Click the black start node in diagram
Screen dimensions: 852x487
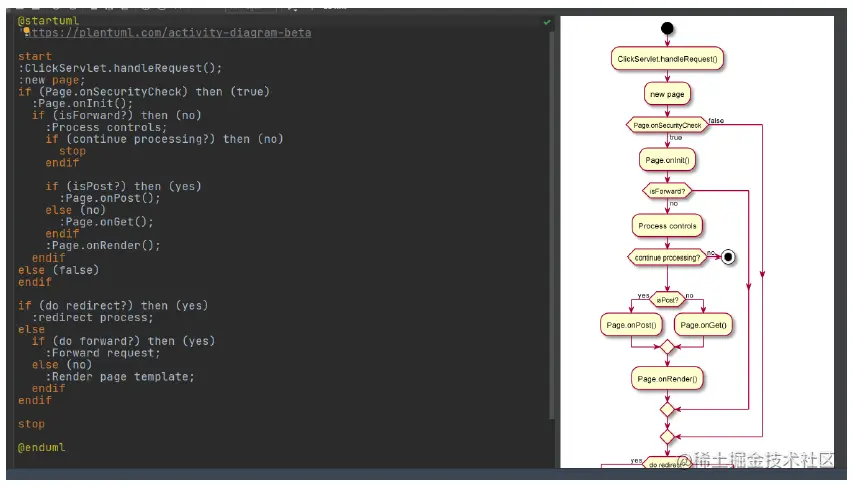(667, 28)
